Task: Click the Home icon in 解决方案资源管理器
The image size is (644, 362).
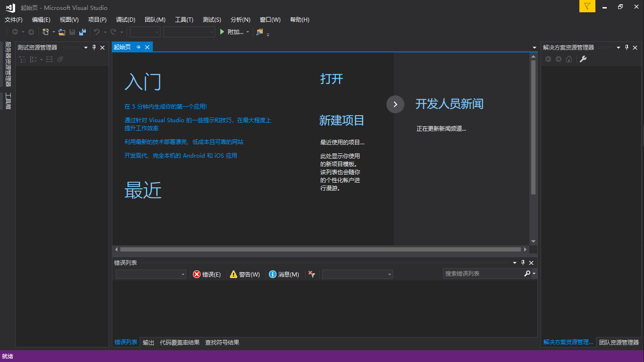Action: point(569,59)
